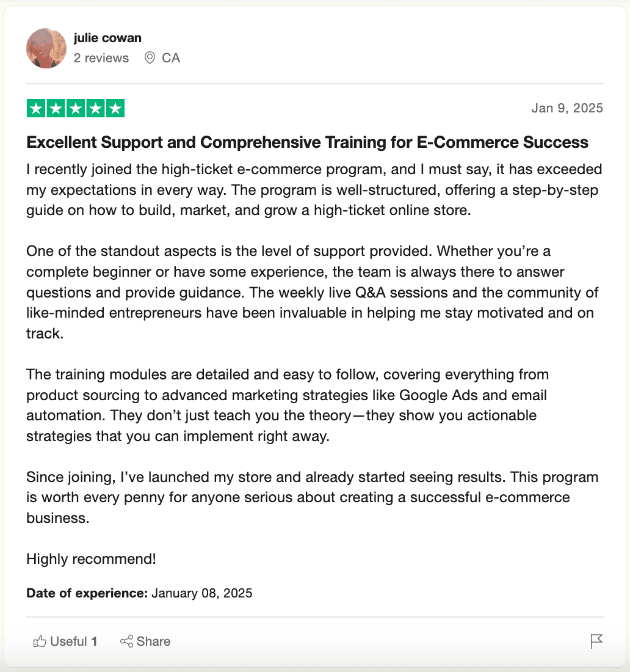Click the fourth green rating star
The width and height of the screenshot is (630, 672).
click(95, 109)
